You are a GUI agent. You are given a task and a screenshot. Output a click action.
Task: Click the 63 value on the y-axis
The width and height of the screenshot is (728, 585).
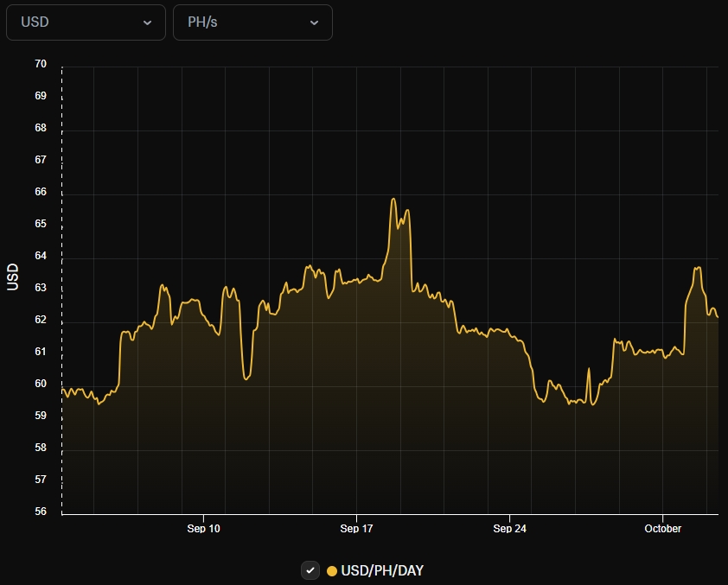[x=41, y=288]
